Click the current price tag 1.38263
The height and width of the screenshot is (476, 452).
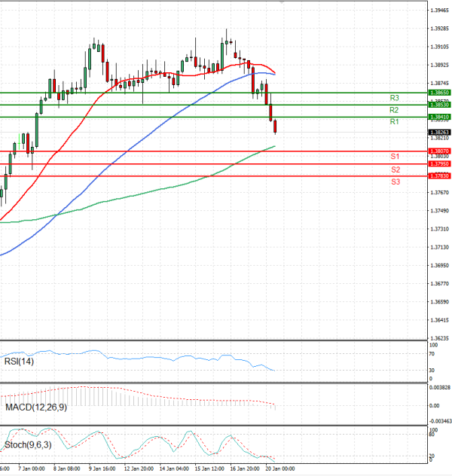439,132
